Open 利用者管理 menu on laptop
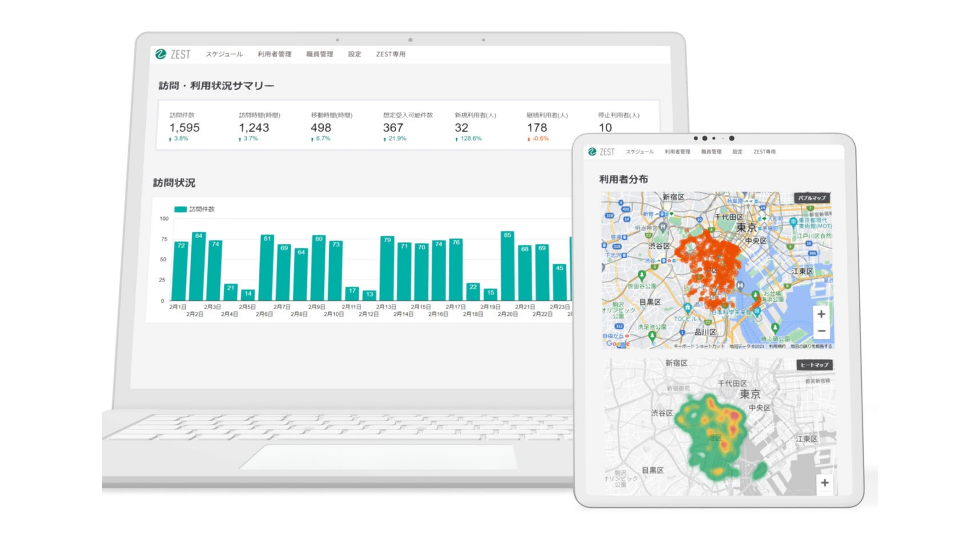 pos(274,54)
